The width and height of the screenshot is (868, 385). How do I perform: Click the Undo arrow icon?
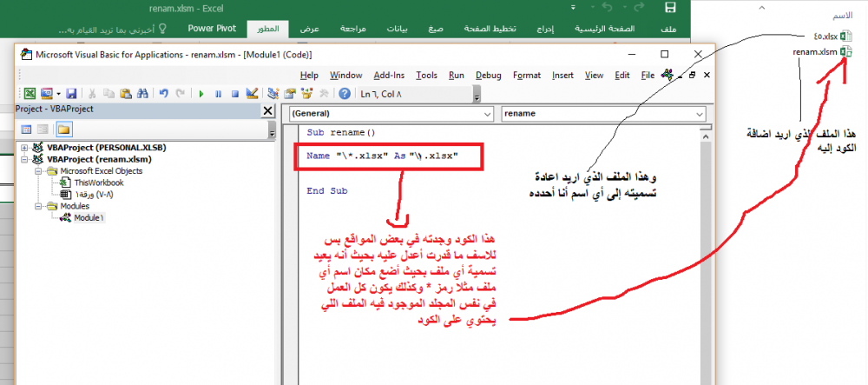tap(164, 94)
